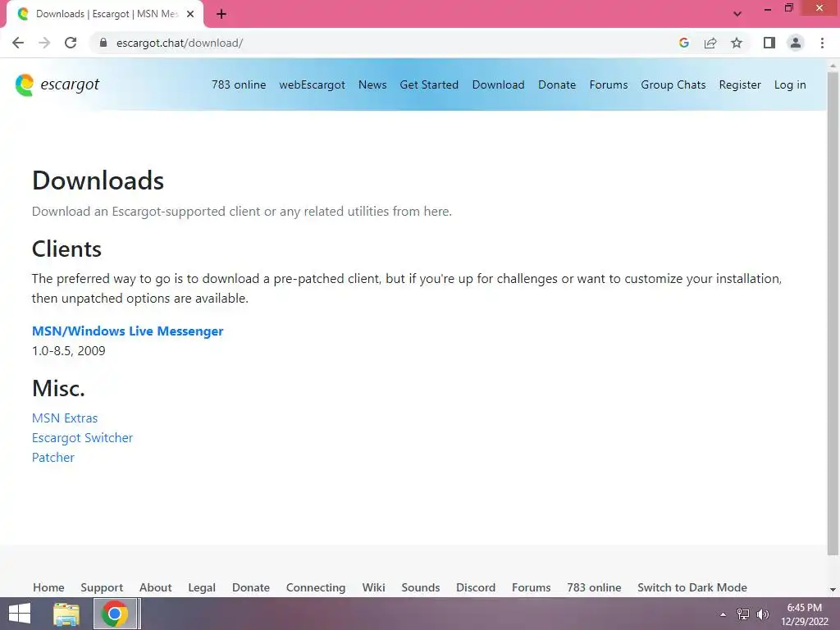The width and height of the screenshot is (840, 630).
Task: Click Register in the navigation bar
Action: (740, 84)
